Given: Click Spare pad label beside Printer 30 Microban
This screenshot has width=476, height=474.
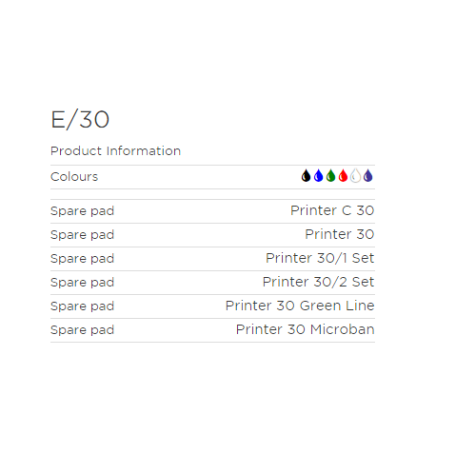Looking at the screenshot, I should [x=82, y=330].
